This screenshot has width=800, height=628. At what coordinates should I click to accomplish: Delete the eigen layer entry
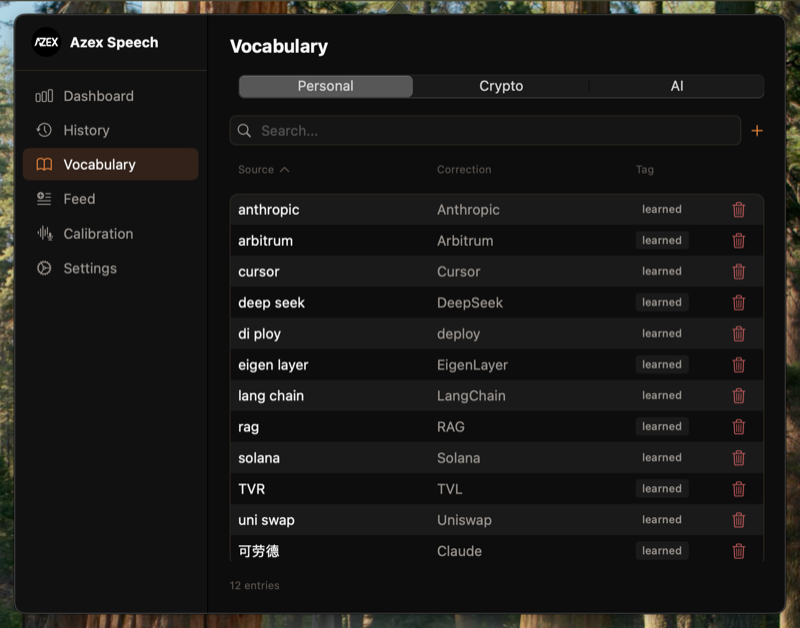tap(738, 365)
